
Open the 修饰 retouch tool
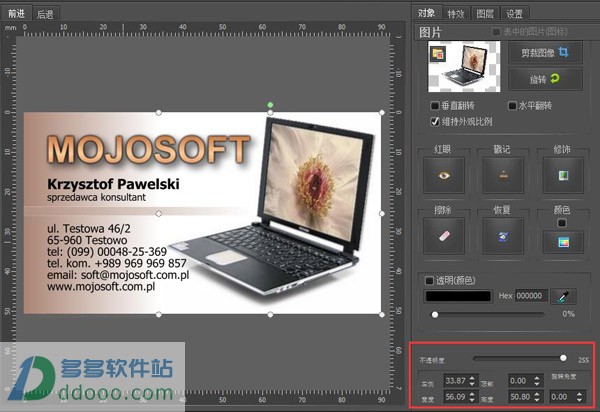pyautogui.click(x=563, y=175)
